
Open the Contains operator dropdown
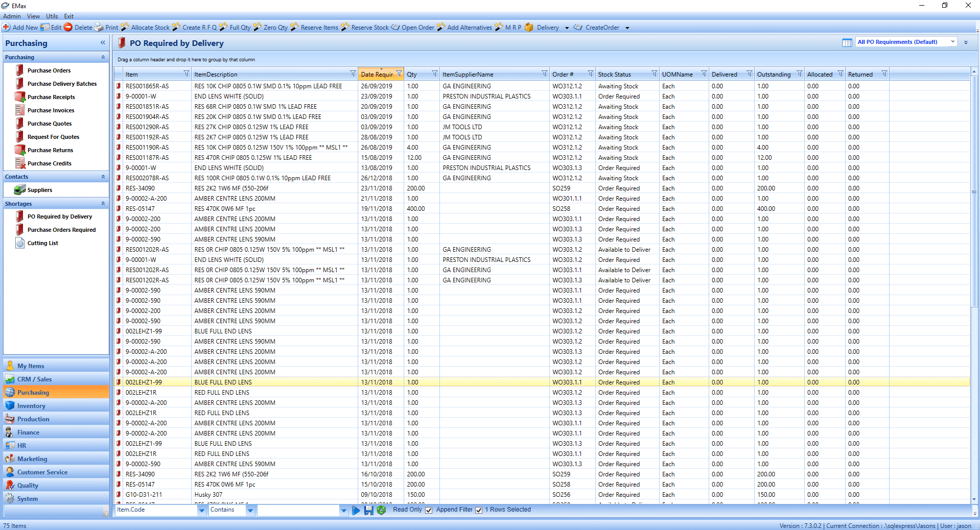[250, 510]
